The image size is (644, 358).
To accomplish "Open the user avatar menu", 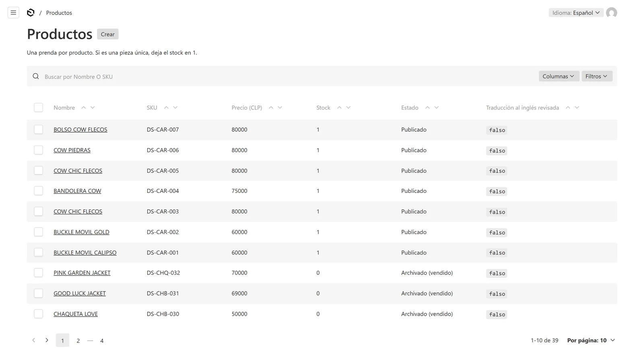I will pos(611,13).
